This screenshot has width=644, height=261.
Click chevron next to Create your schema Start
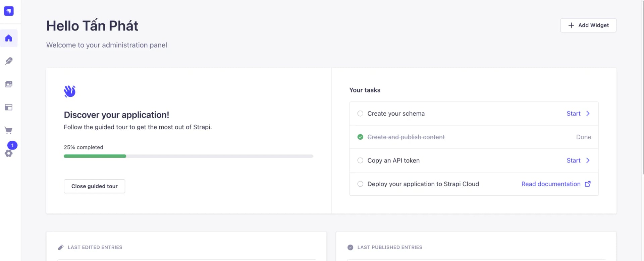[588, 114]
